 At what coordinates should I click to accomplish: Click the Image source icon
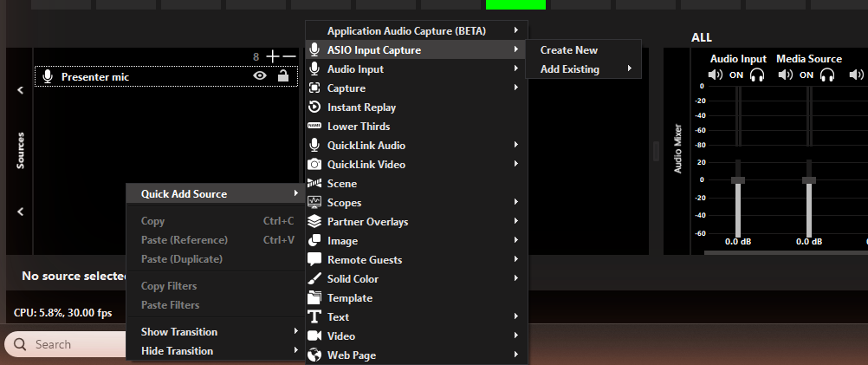tap(314, 240)
